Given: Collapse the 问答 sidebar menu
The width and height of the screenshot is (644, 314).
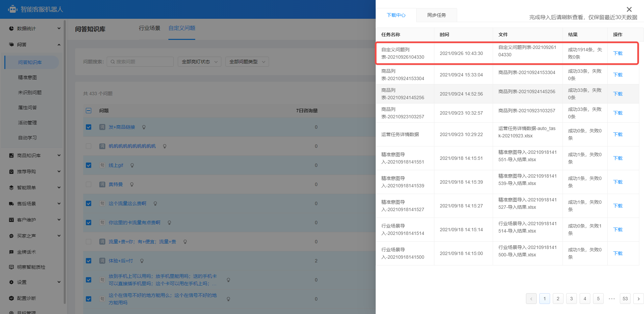Looking at the screenshot, I should pos(59,45).
